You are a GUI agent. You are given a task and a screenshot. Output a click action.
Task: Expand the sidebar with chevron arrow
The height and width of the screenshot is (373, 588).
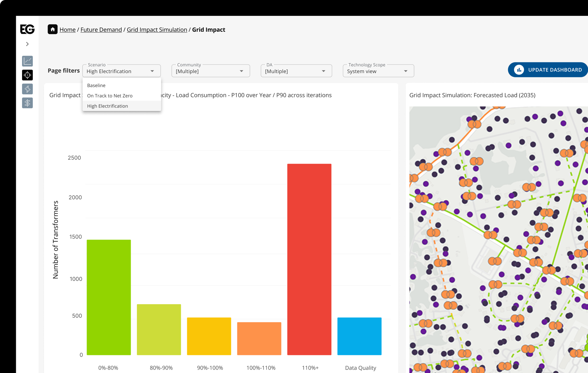[27, 44]
